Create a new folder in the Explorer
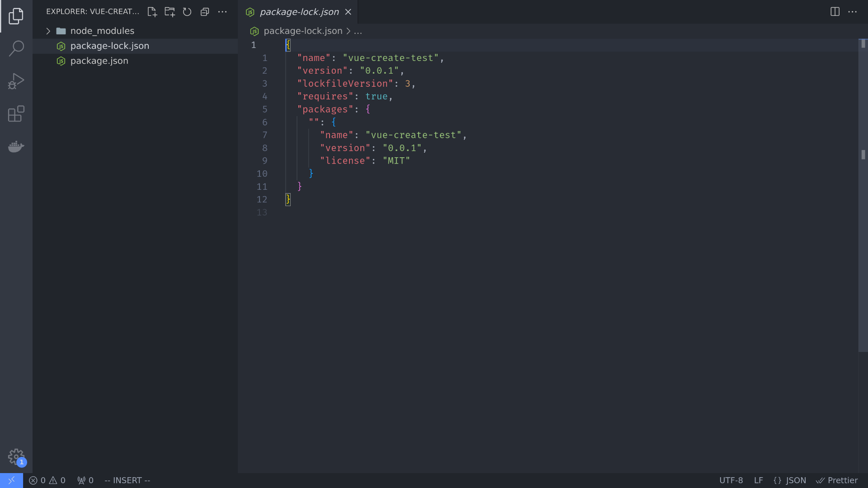The height and width of the screenshot is (488, 868). 170,12
